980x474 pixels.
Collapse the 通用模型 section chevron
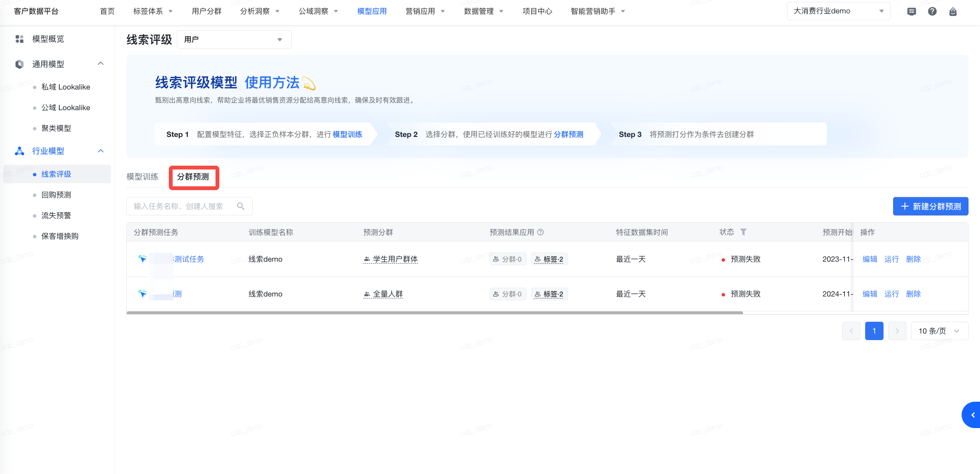[x=101, y=64]
